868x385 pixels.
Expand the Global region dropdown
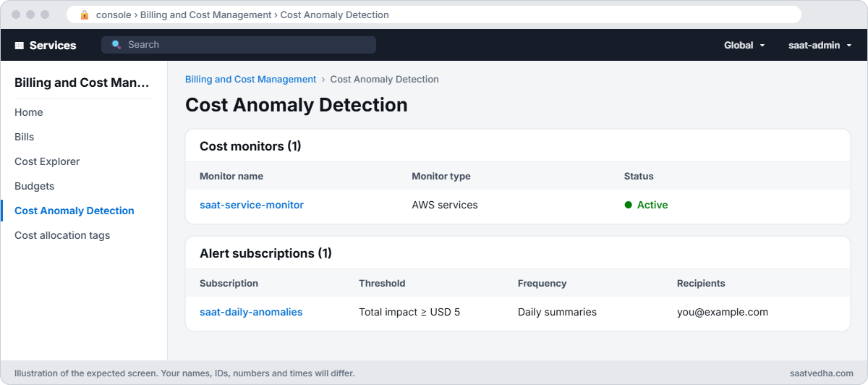tap(744, 45)
